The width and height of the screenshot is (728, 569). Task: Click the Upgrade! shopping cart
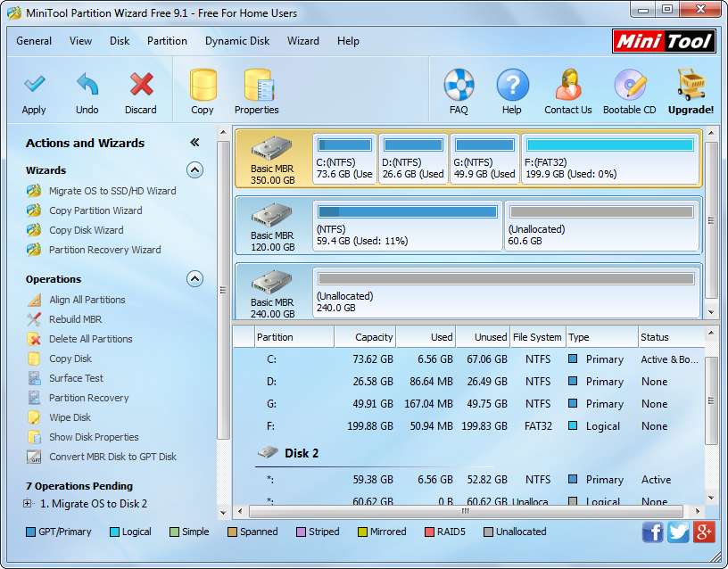[691, 85]
